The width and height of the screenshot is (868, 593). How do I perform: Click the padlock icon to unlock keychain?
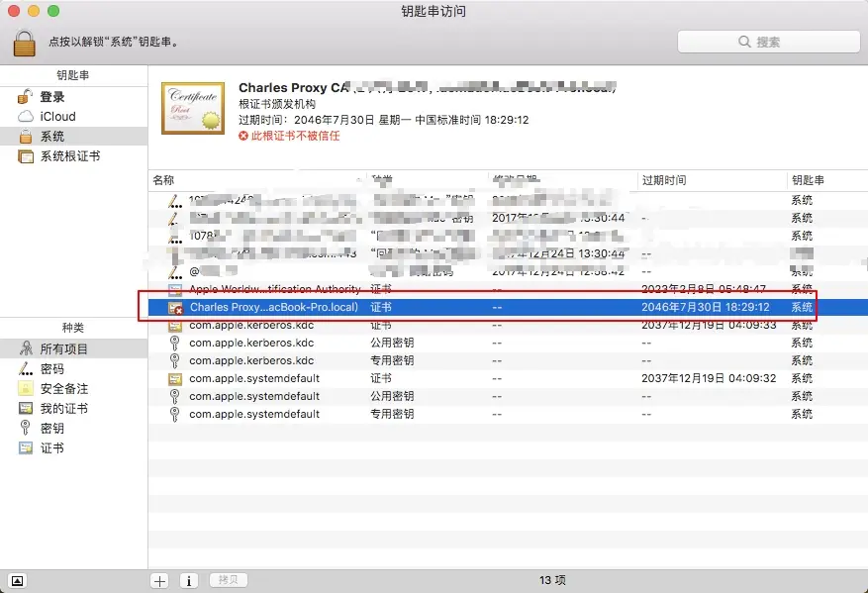pos(25,43)
